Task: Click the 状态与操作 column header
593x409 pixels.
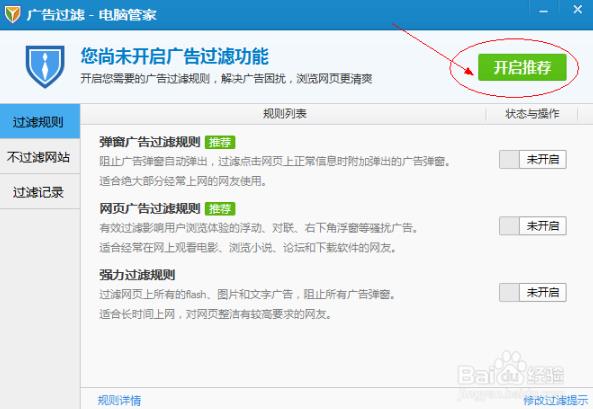Action: pyautogui.click(x=532, y=114)
